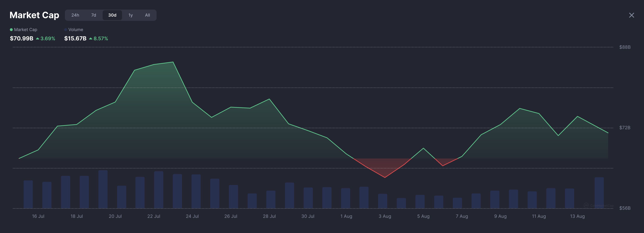Click the $56B gridline label
This screenshot has height=233, width=644.
tap(625, 208)
